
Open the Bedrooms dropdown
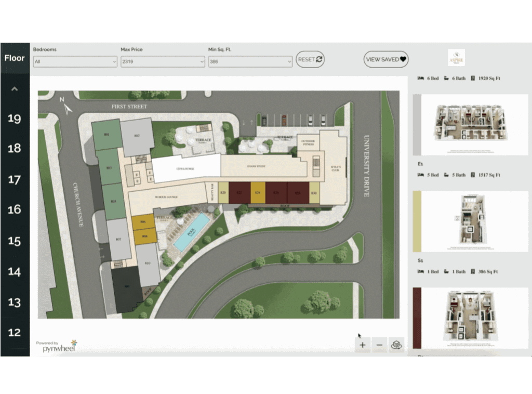75,61
